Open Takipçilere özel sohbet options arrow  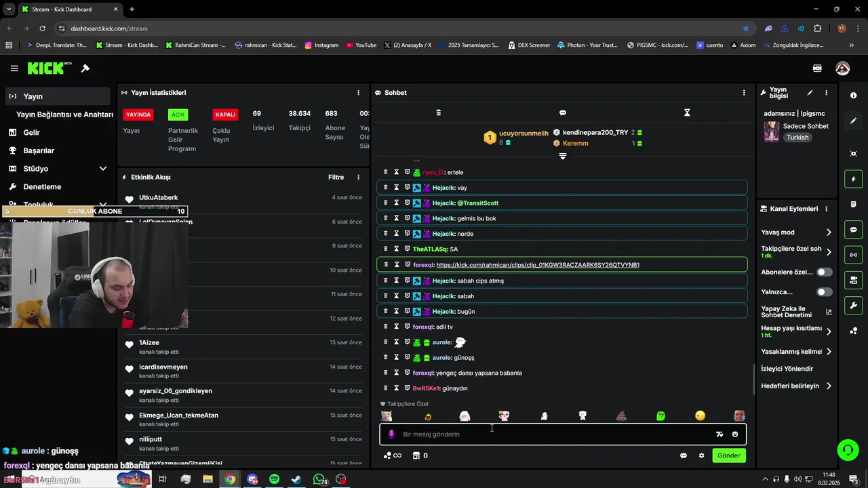(x=829, y=252)
